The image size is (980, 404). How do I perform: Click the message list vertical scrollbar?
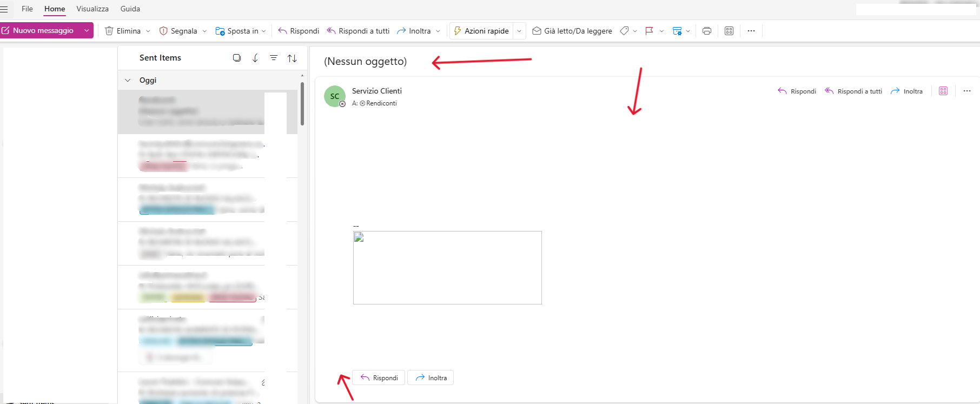[x=302, y=103]
